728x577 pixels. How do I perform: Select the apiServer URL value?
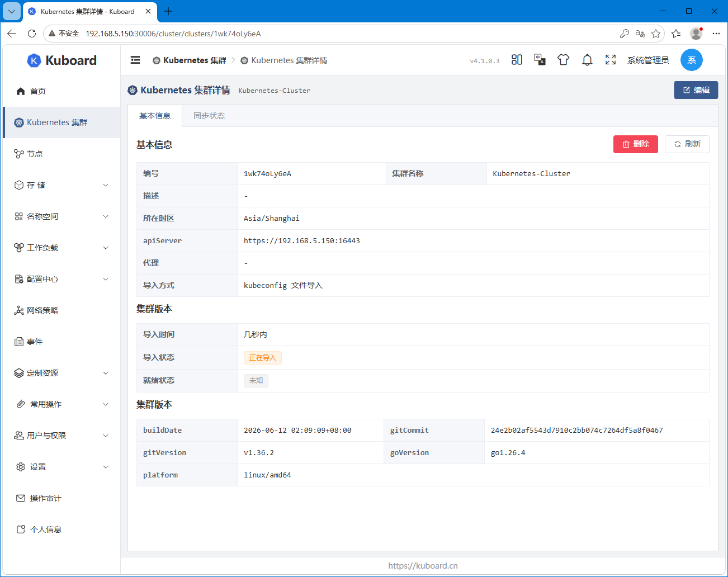tap(302, 241)
